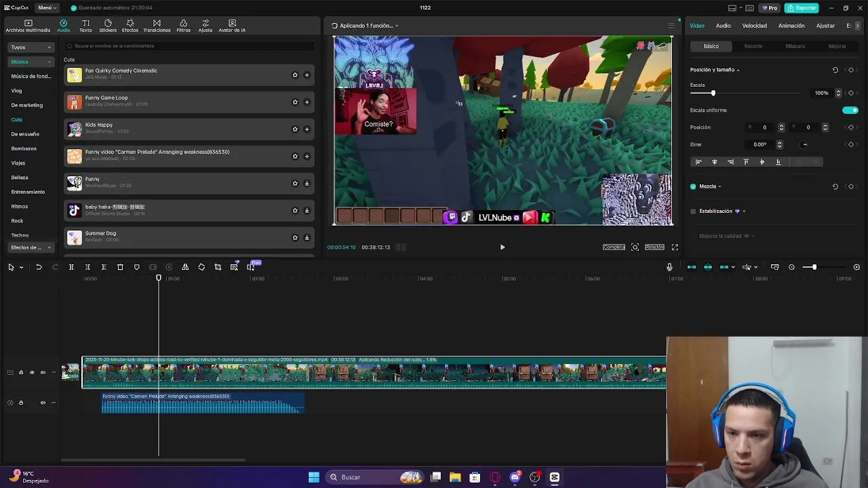868x488 pixels.
Task: Open the Avatar de IA panel
Action: point(232,26)
